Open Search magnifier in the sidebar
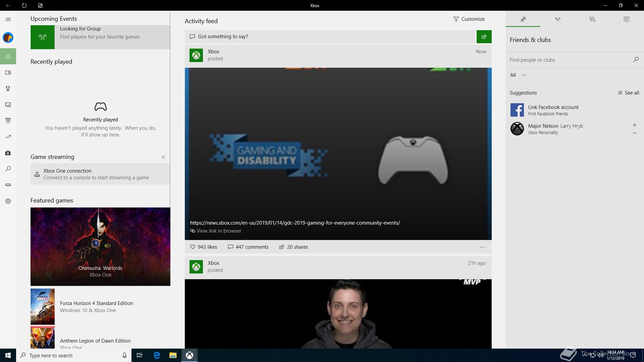 [8, 169]
